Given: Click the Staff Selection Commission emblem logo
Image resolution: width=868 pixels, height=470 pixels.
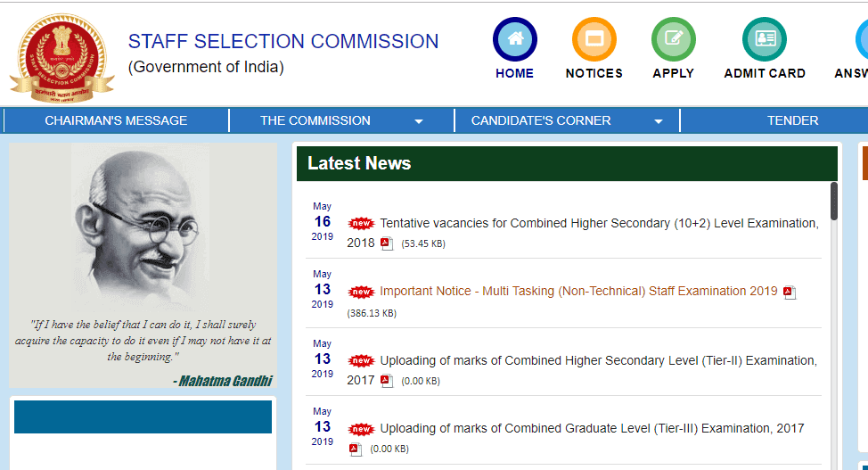Looking at the screenshot, I should click(61, 58).
